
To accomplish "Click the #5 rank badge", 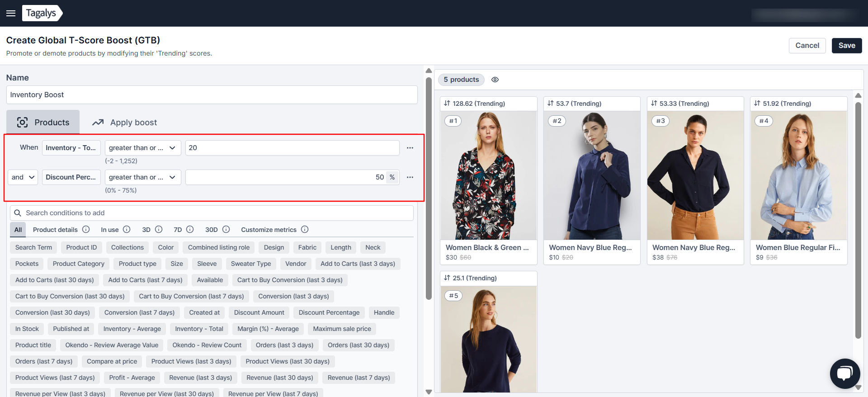I will [453, 296].
